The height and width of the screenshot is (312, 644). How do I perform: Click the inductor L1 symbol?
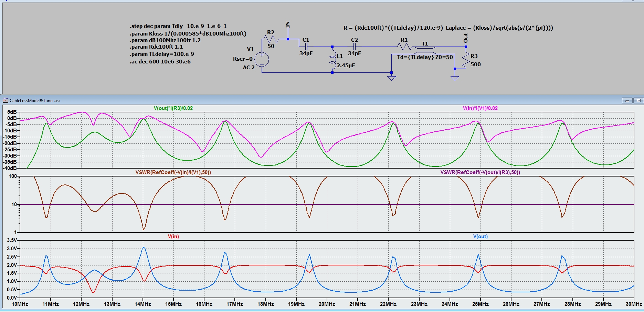332,59
